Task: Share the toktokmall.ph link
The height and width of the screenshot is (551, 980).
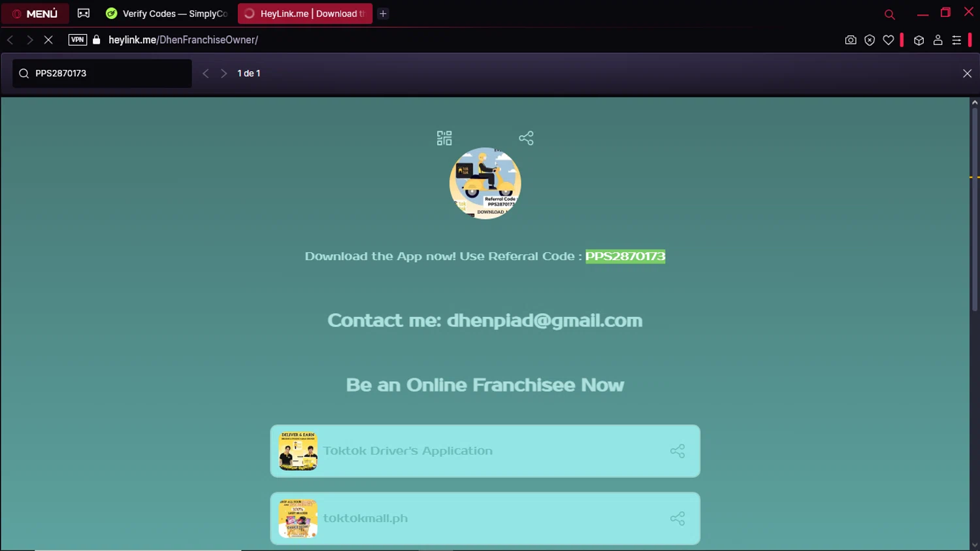Action: 678,518
